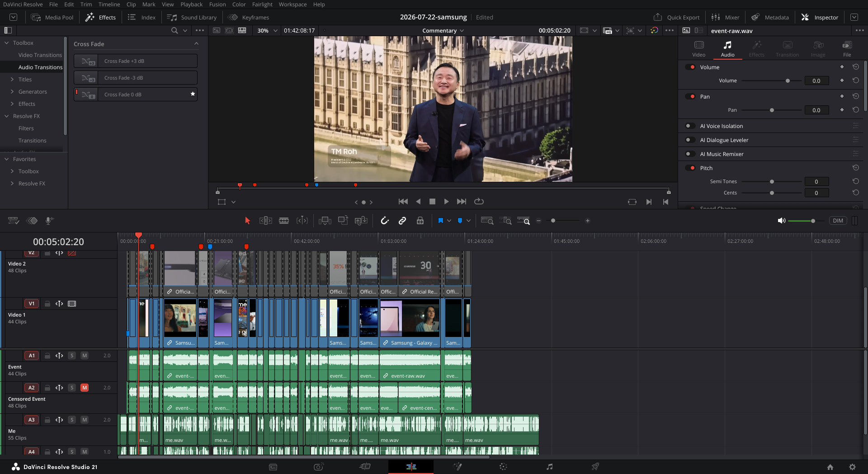Collapse the Cross Fade group
This screenshot has width=868, height=474.
pos(196,44)
